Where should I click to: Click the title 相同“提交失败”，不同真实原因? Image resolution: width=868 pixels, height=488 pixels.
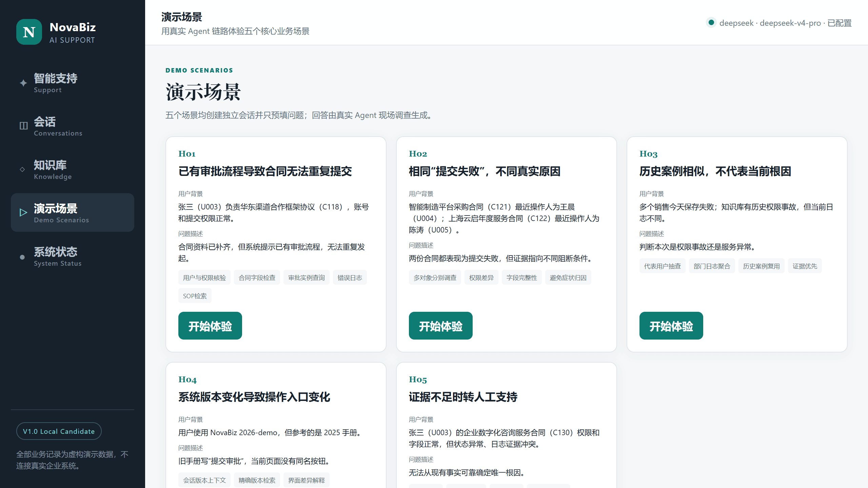pyautogui.click(x=485, y=171)
